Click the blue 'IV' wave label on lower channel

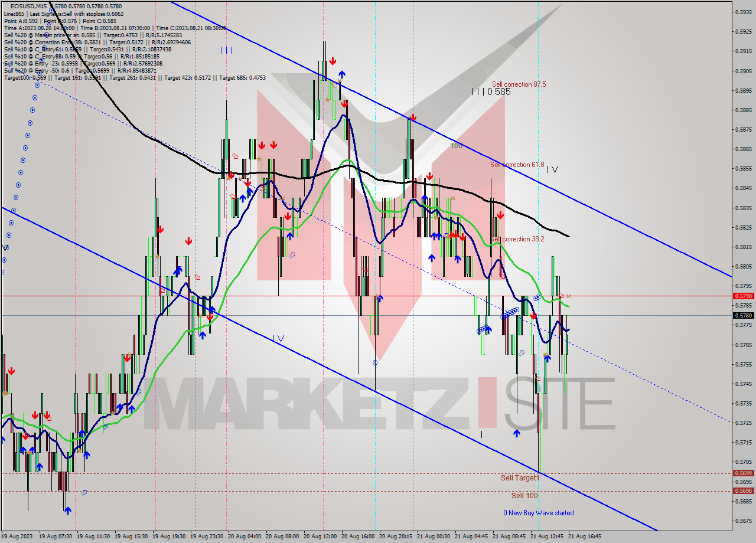click(278, 339)
